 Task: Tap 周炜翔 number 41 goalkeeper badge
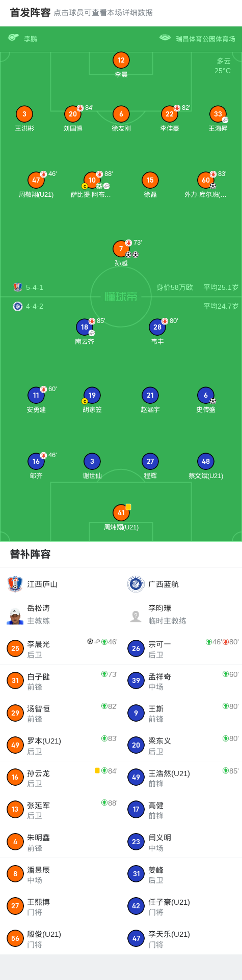tap(121, 513)
